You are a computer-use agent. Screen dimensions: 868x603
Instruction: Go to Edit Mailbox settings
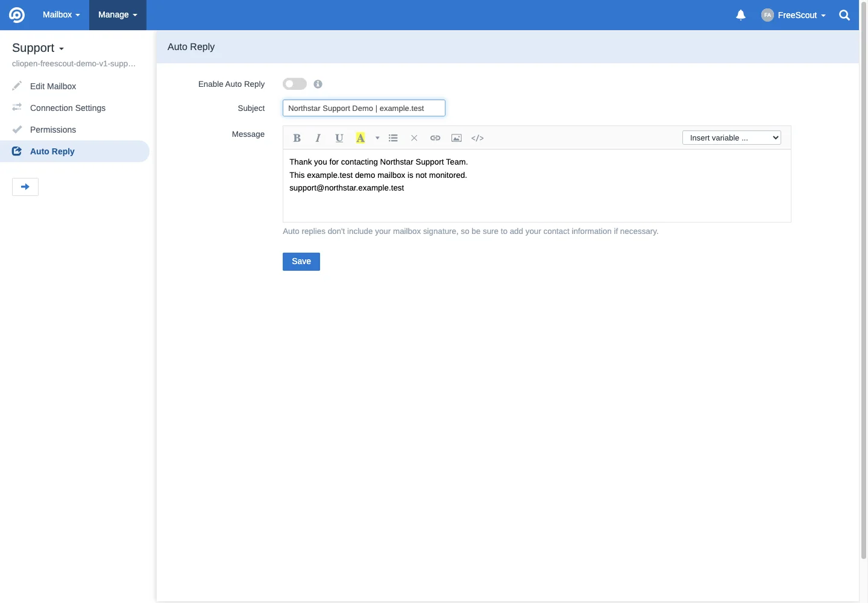pyautogui.click(x=53, y=86)
